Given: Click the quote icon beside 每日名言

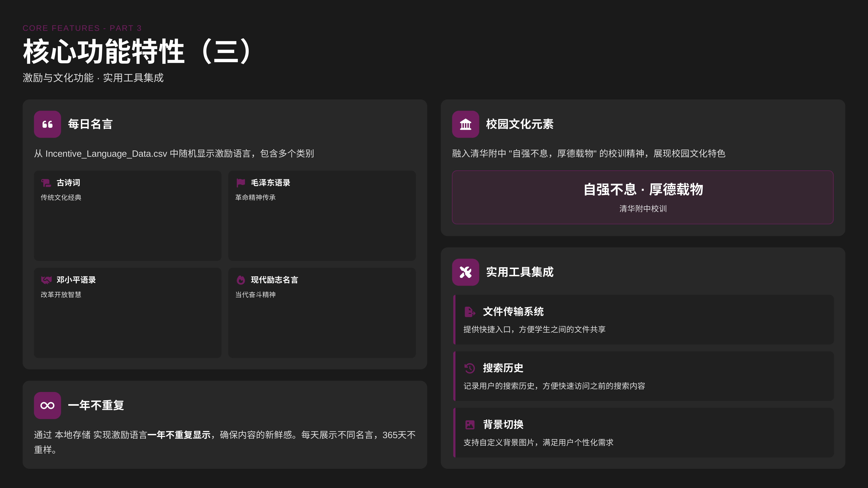Looking at the screenshot, I should (47, 124).
